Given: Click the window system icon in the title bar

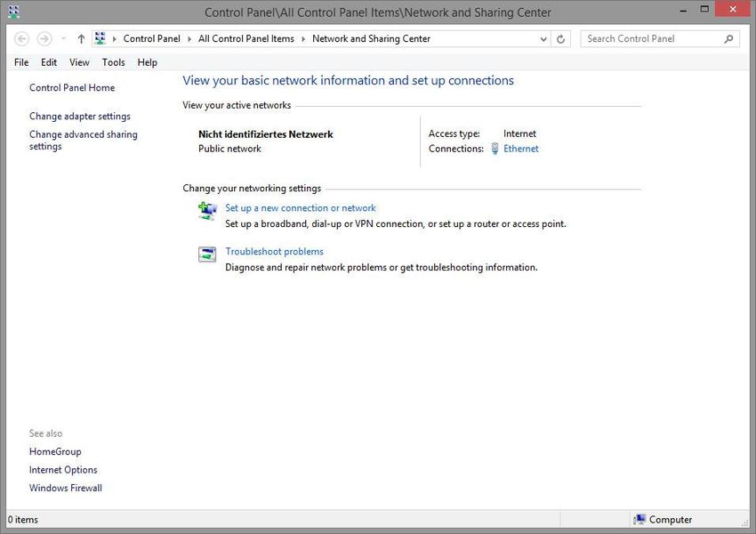Looking at the screenshot, I should [13, 12].
